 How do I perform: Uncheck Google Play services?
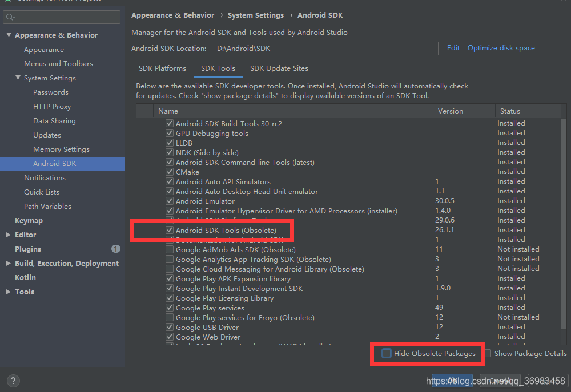(170, 308)
